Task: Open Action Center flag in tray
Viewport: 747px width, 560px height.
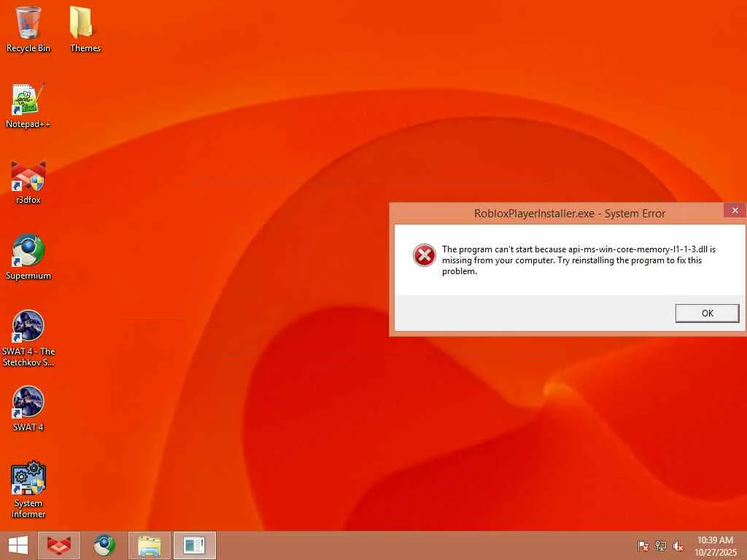Action: tap(643, 545)
